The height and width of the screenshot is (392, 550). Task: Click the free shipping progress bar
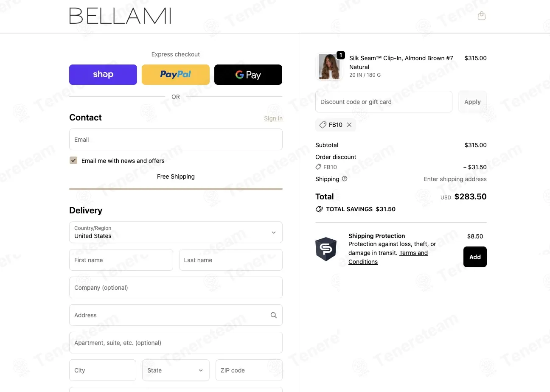(176, 189)
